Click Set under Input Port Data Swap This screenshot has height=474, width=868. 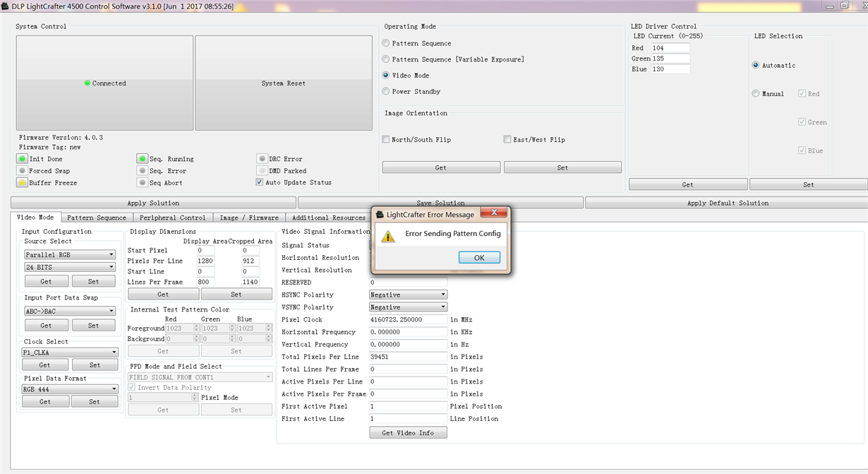94,326
